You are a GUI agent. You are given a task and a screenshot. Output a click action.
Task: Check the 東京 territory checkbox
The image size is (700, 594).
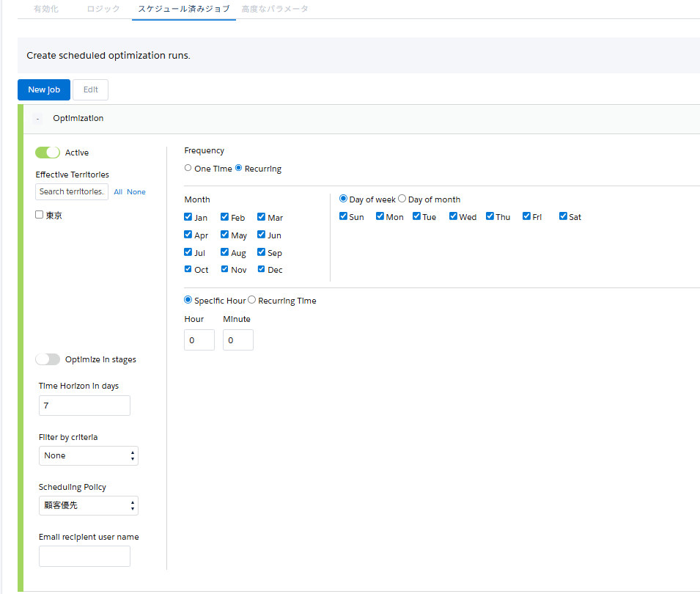[40, 216]
